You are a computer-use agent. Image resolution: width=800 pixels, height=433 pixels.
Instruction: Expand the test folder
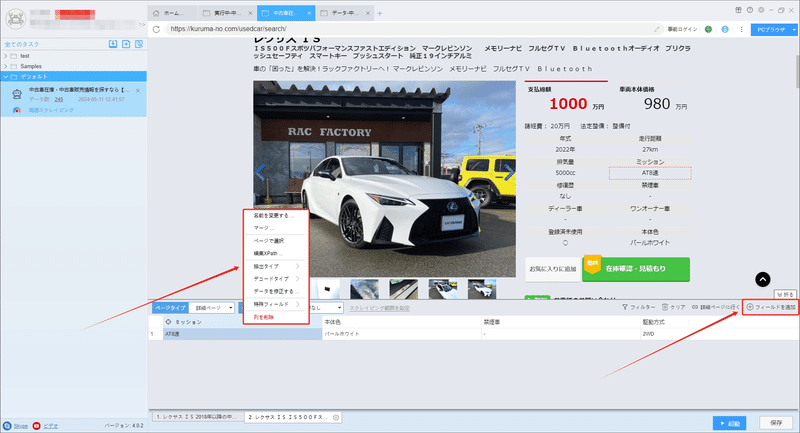(x=6, y=56)
